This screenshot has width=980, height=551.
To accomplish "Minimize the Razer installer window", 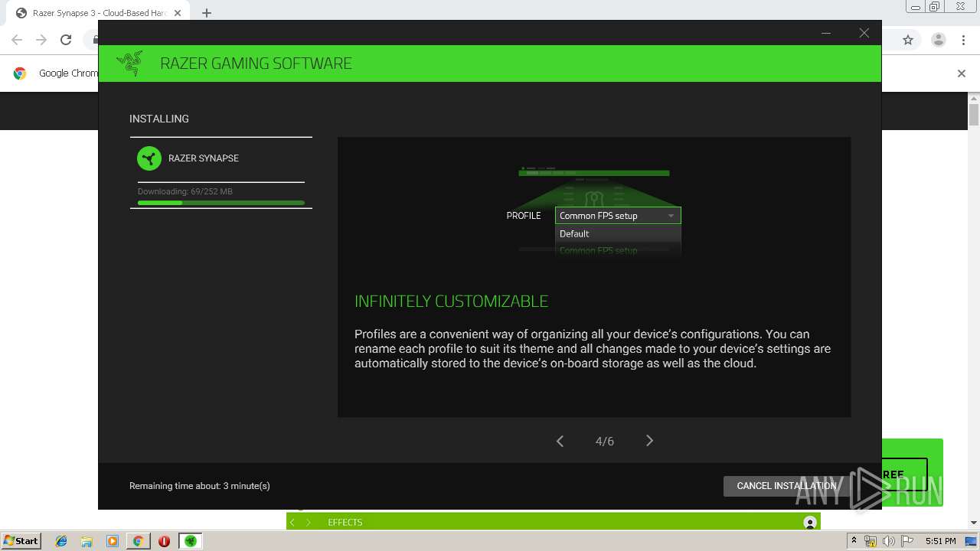I will [826, 33].
